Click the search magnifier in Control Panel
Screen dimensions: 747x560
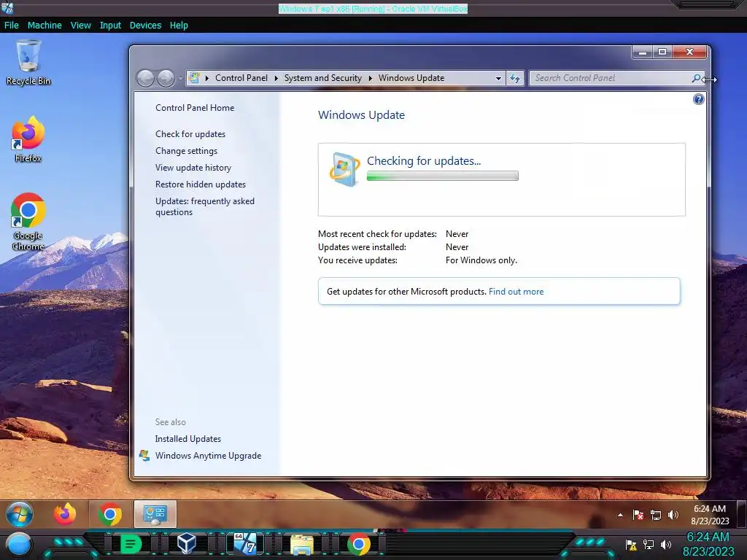point(696,78)
